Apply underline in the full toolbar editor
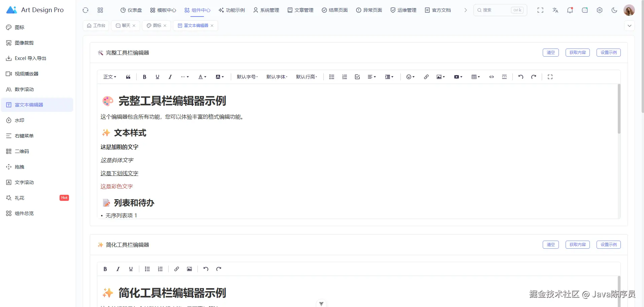Viewport: 644px width, 307px height. [157, 77]
